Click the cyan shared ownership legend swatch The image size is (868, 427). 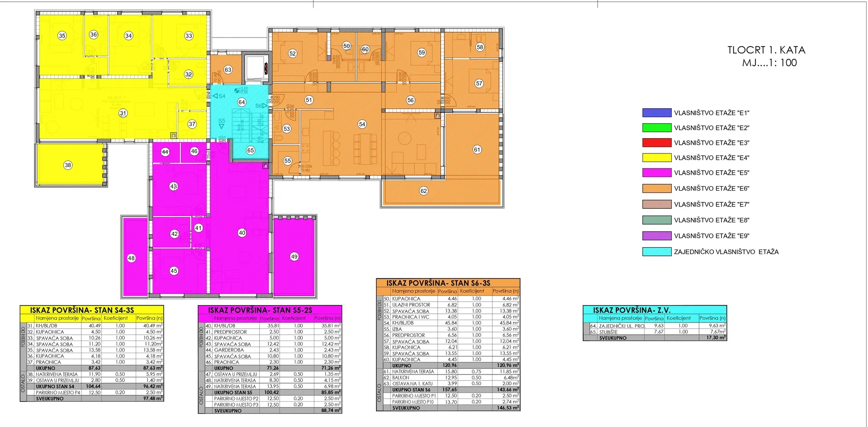coord(657,252)
